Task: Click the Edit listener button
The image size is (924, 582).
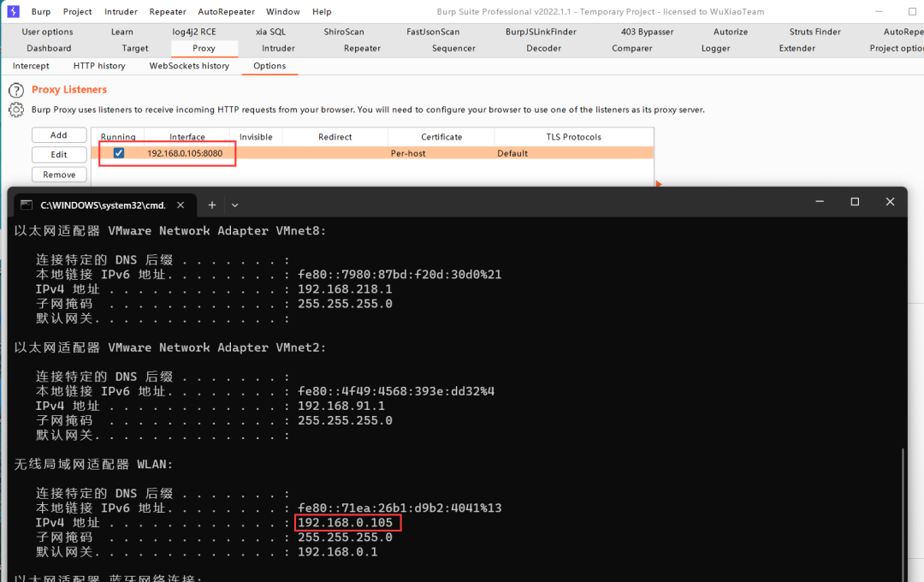Action: [x=59, y=155]
